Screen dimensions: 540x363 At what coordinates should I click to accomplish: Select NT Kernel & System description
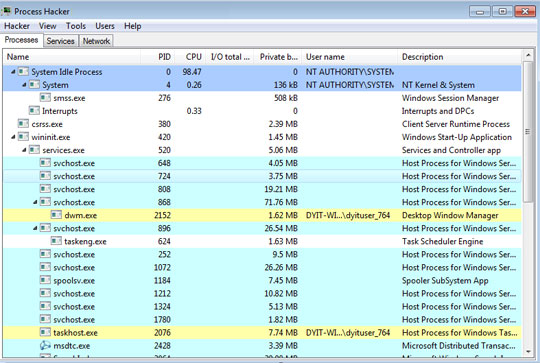pos(438,85)
